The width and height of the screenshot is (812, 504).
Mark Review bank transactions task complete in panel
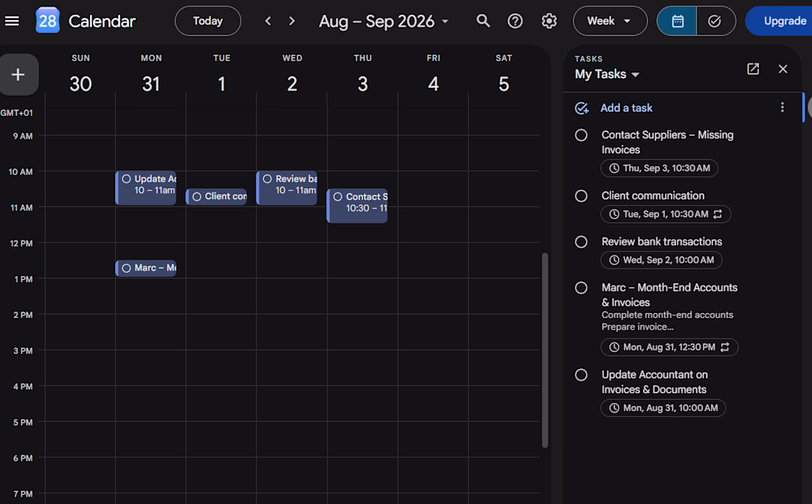point(581,241)
